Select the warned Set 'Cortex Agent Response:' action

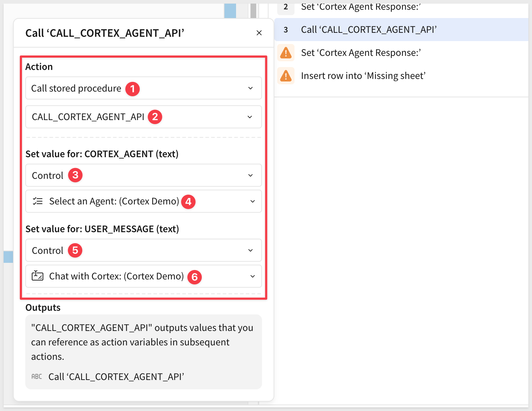361,53
